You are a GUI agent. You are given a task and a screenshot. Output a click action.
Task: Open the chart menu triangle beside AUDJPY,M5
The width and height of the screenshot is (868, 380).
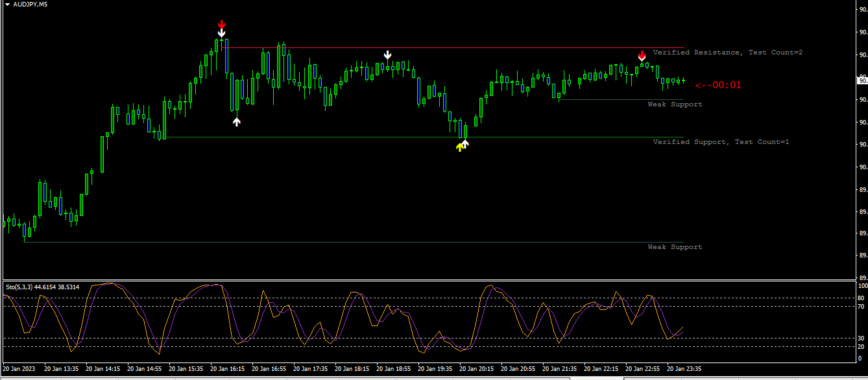7,5
